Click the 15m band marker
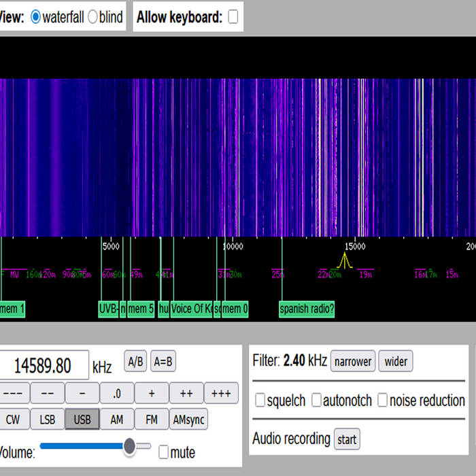This screenshot has height=476, width=476. click(452, 275)
